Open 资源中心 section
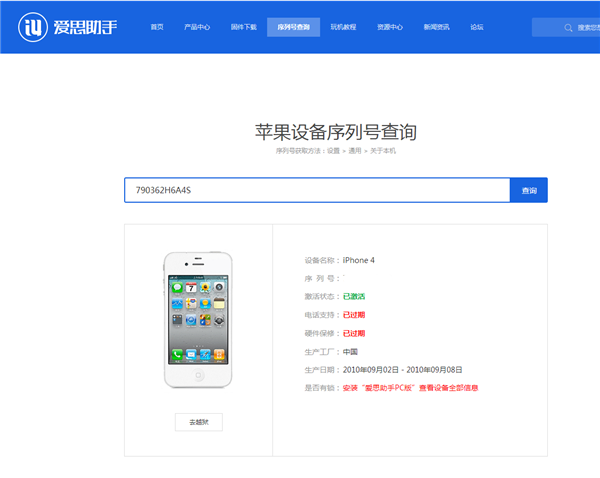The width and height of the screenshot is (600, 478). 390,27
